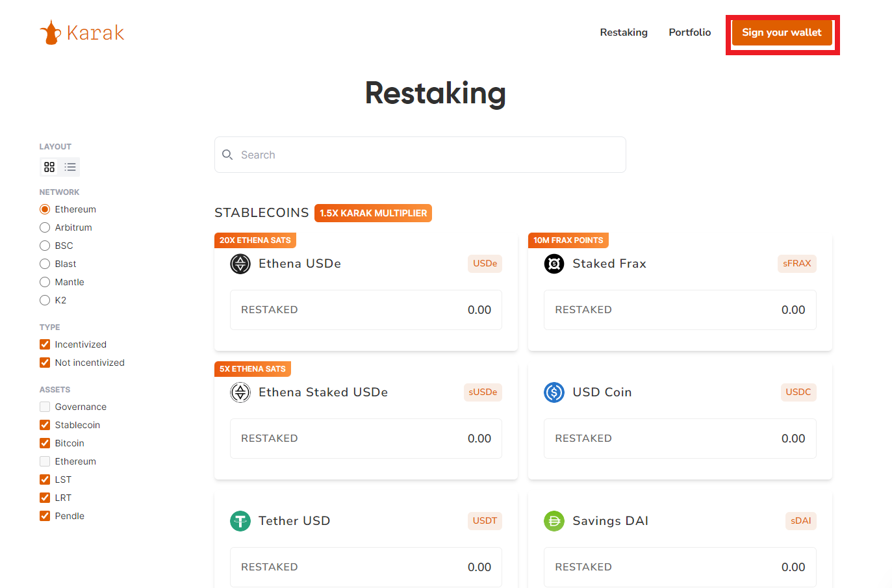Click the USDe ticker tag
892x588 pixels.
[x=485, y=264]
